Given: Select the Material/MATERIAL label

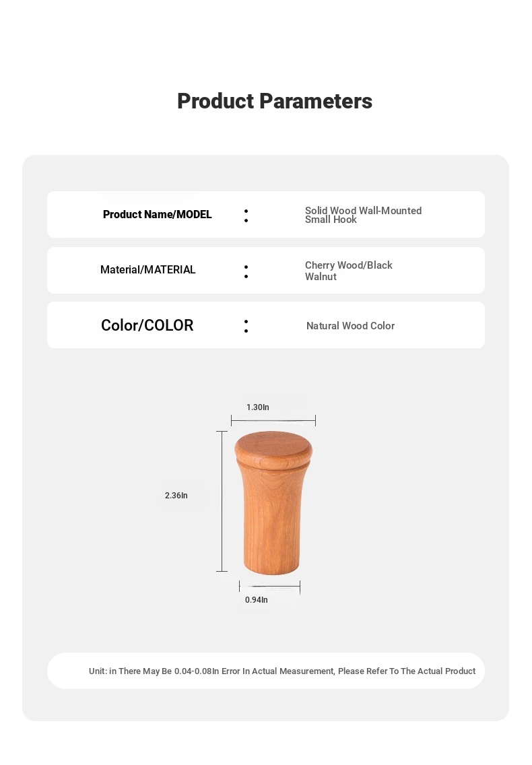Looking at the screenshot, I should coord(148,269).
